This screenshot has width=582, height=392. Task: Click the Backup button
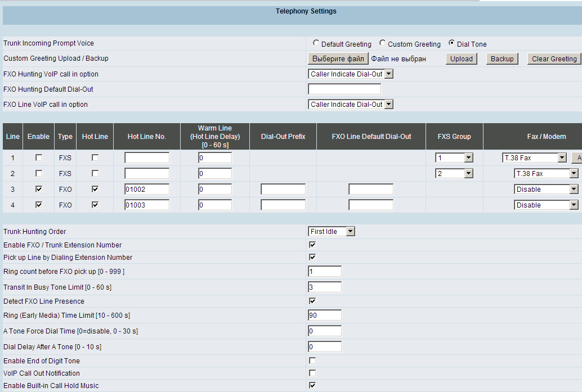coord(502,58)
